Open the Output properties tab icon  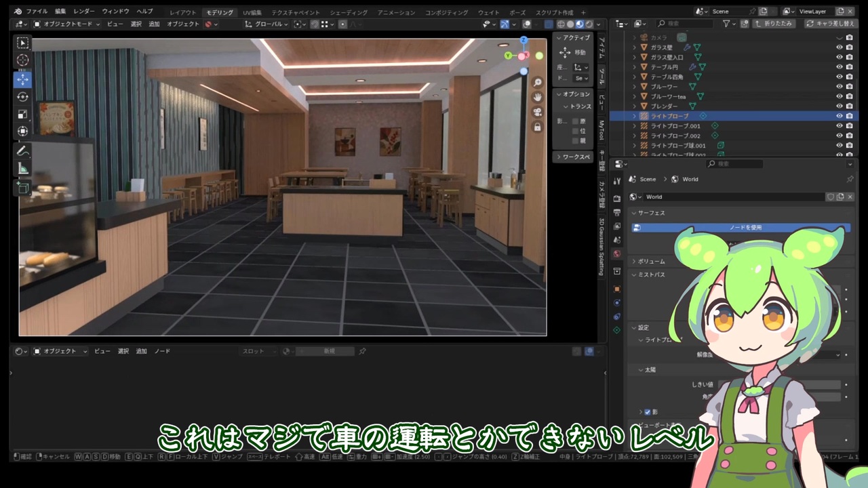point(617,212)
